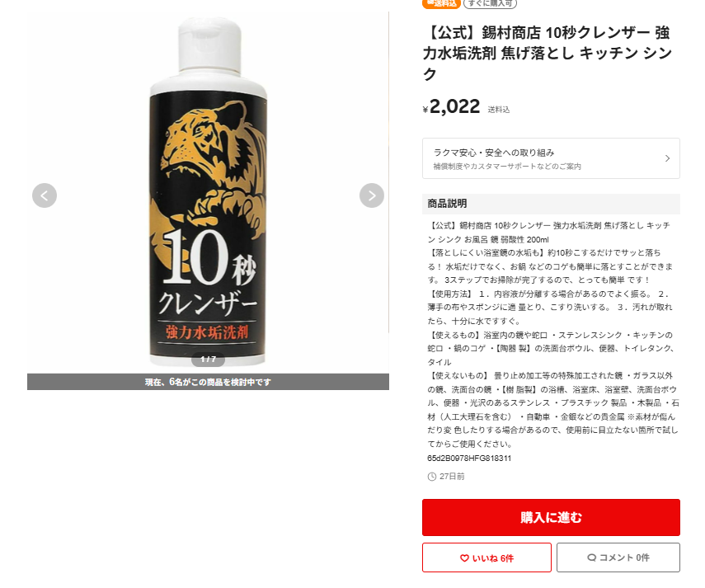This screenshot has width=705, height=588.
Task: Click the orange 送料込 badge
Action: 441,3
